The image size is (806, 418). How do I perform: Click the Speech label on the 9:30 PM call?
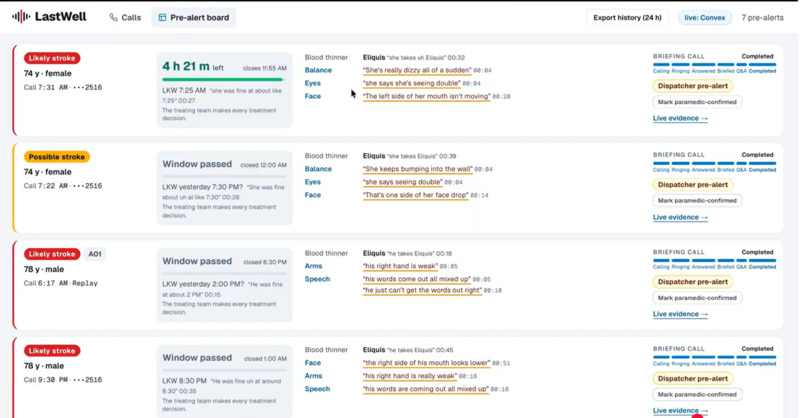pyautogui.click(x=317, y=389)
